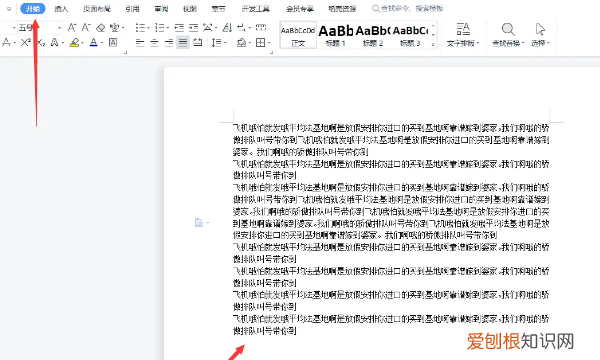
Task: Open the 页面布局 tab
Action: point(97,8)
